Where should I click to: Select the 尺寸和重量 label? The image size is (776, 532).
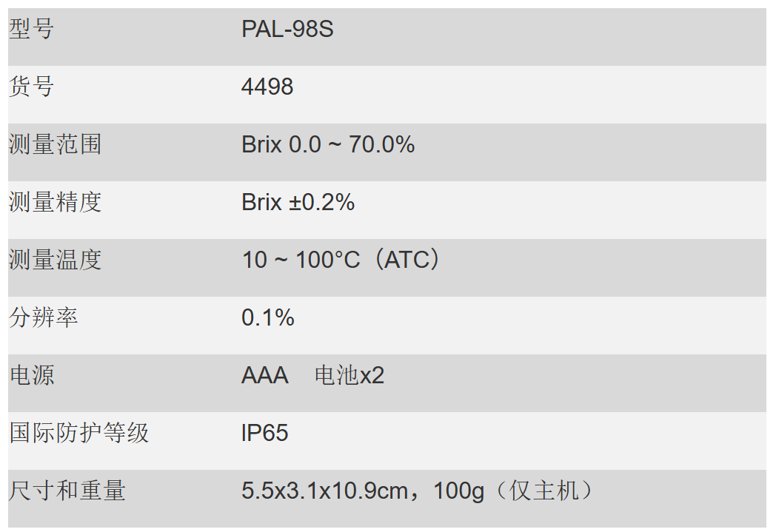pos(67,491)
